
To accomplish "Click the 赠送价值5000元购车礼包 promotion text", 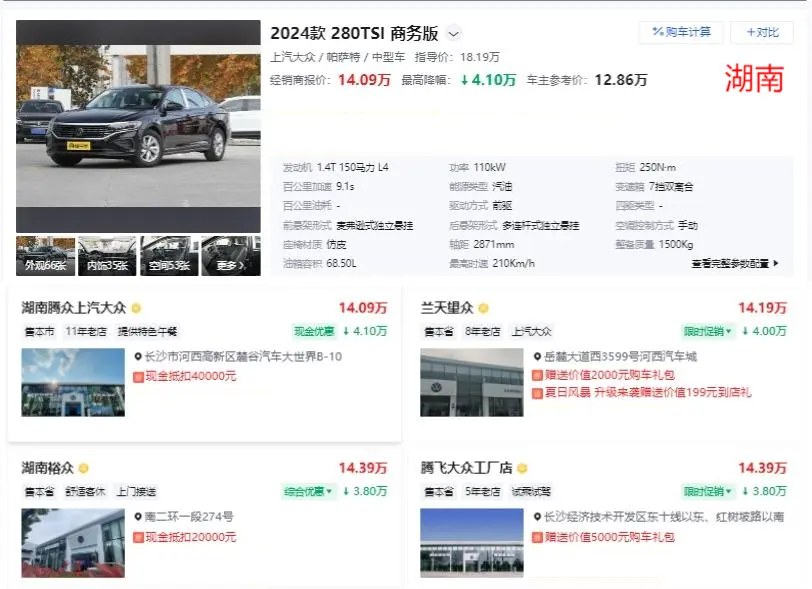I will point(610,537).
